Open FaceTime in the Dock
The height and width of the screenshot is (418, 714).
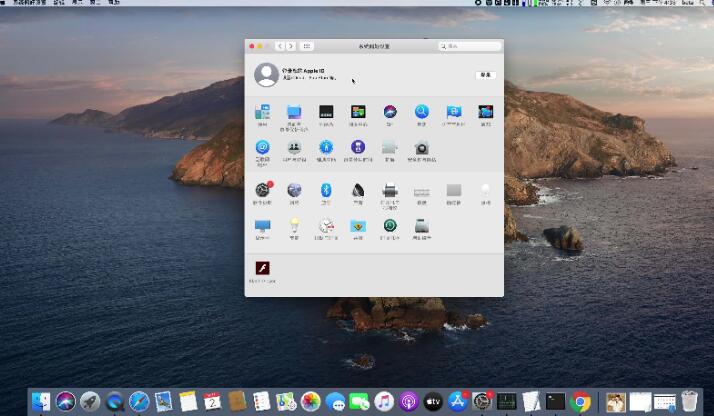359,402
